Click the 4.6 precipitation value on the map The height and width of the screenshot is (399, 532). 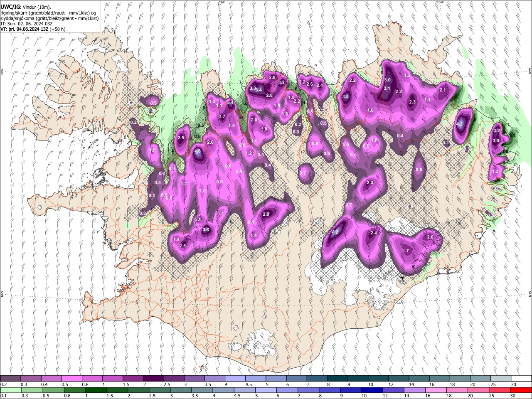click(x=198, y=151)
